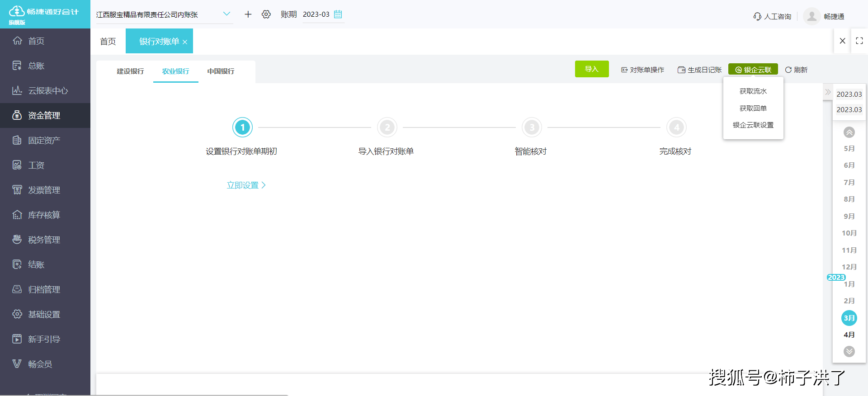
Task: Close the 银行对账单 tab
Action: pos(185,42)
